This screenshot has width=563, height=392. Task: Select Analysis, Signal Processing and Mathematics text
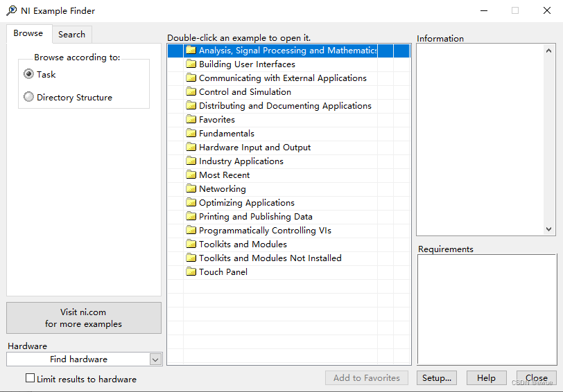[x=288, y=50]
